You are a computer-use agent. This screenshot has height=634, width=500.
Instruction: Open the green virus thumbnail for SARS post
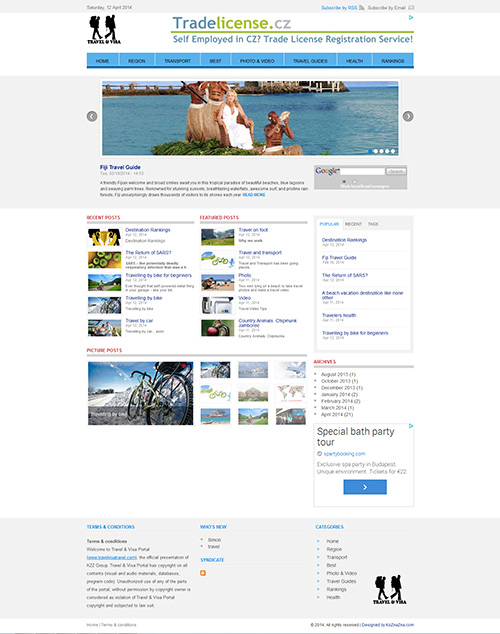[104, 260]
